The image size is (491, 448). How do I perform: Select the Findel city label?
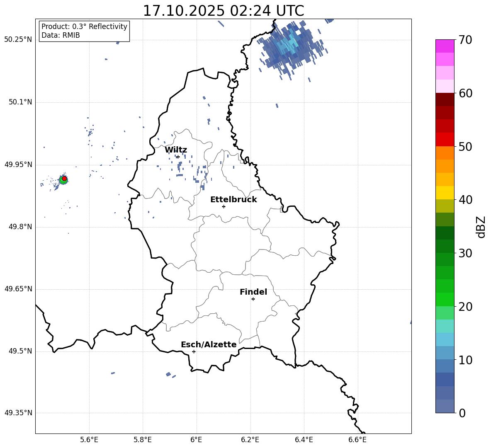(253, 292)
